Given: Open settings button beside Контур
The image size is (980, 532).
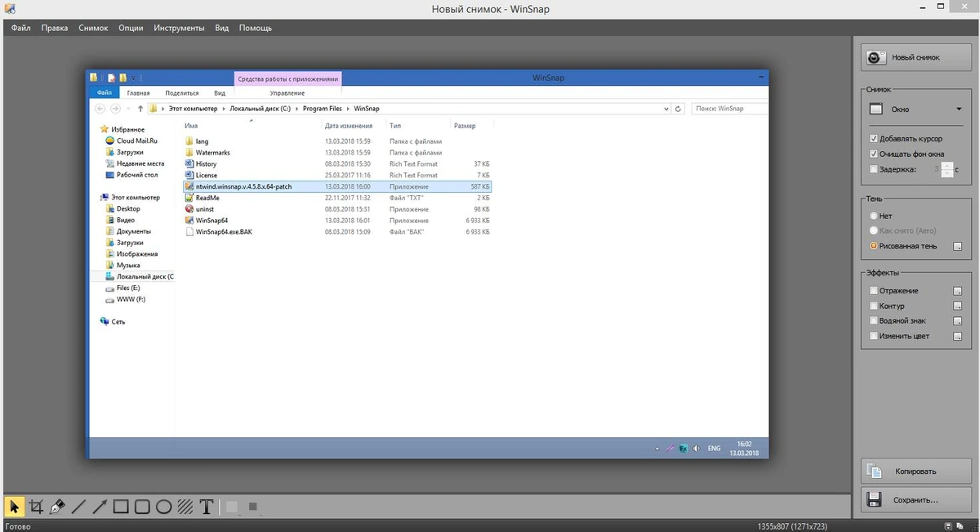Looking at the screenshot, I should (958, 306).
